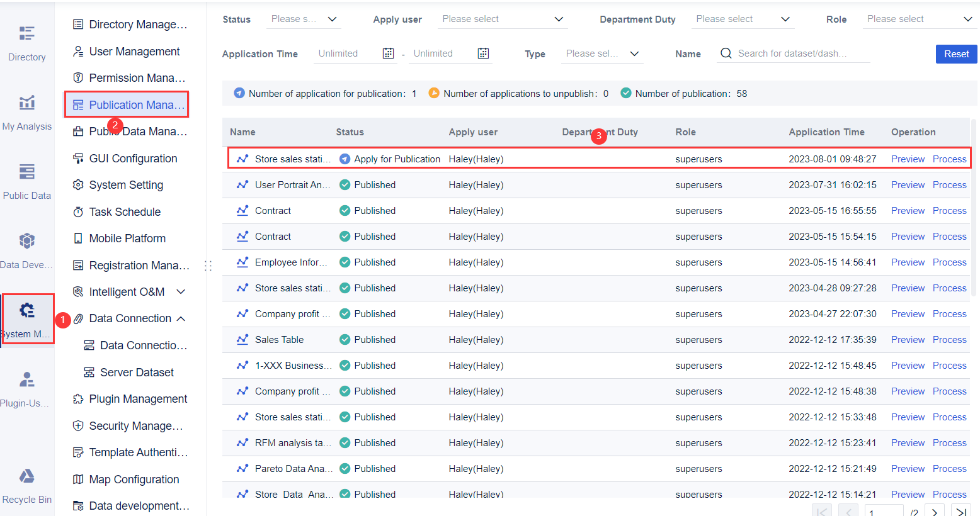Open the Type filter dropdown
Image resolution: width=980 pixels, height=516 pixels.
pyautogui.click(x=601, y=53)
